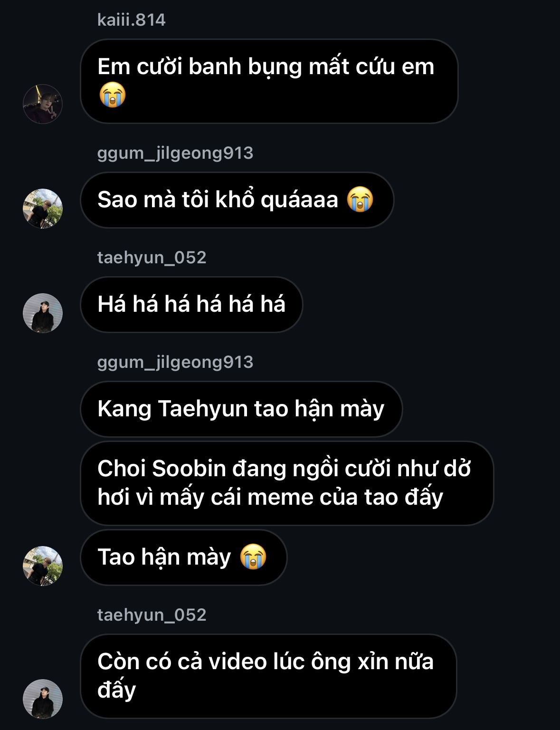The image size is (560, 730).
Task: Select the "Sao mà tôi khổ" message text
Action: coord(218,200)
